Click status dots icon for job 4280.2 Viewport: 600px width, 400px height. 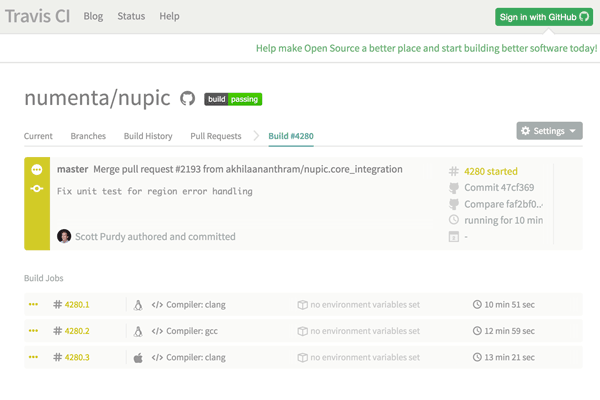[x=33, y=330]
